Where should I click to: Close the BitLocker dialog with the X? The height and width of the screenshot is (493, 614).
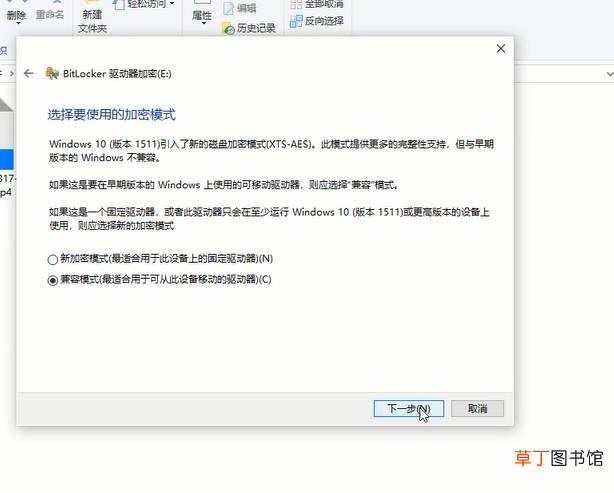coord(500,49)
